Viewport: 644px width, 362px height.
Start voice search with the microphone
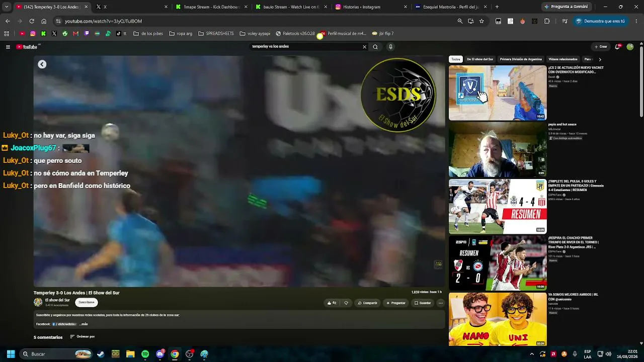[390, 47]
